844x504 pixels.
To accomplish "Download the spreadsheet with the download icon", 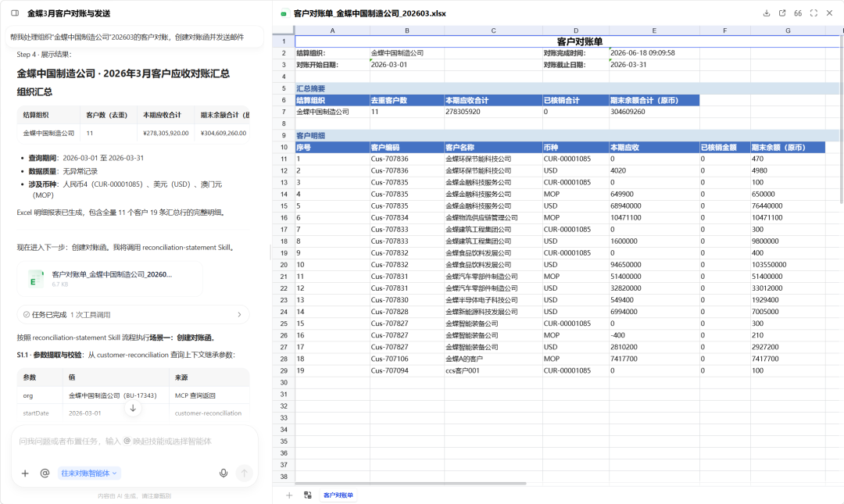I will click(x=767, y=13).
